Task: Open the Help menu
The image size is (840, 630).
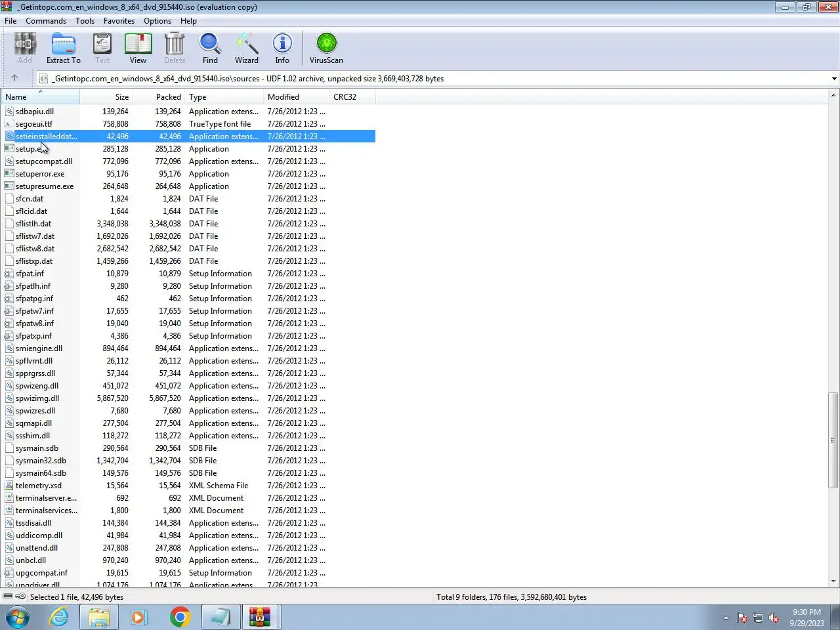Action: pyautogui.click(x=188, y=21)
